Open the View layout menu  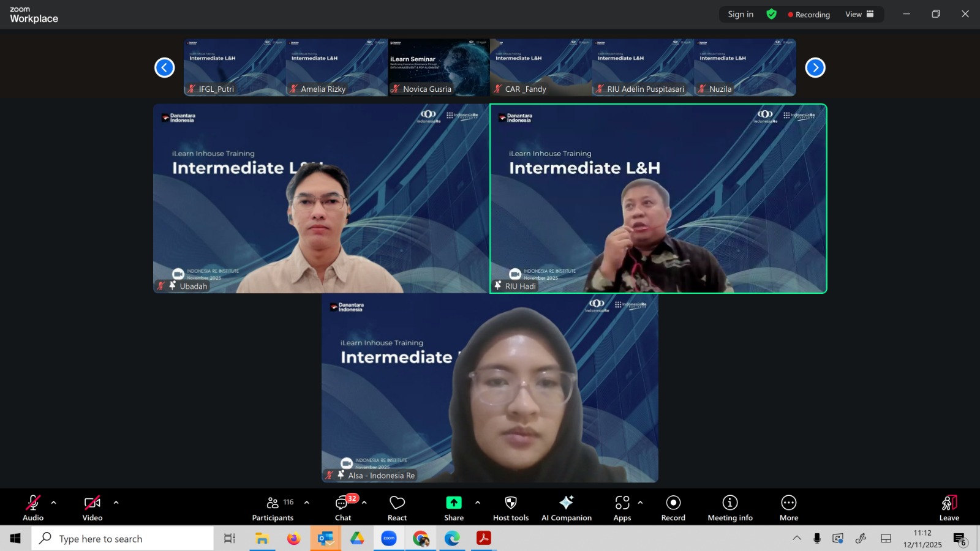859,14
